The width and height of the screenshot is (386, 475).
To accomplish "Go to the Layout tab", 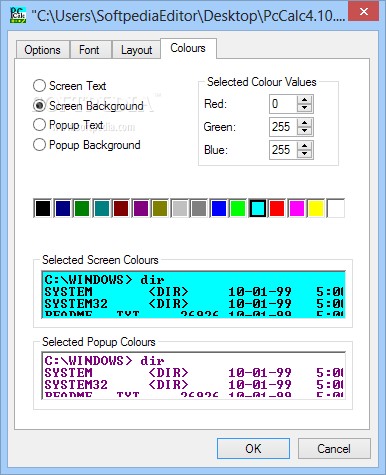I will click(x=136, y=50).
